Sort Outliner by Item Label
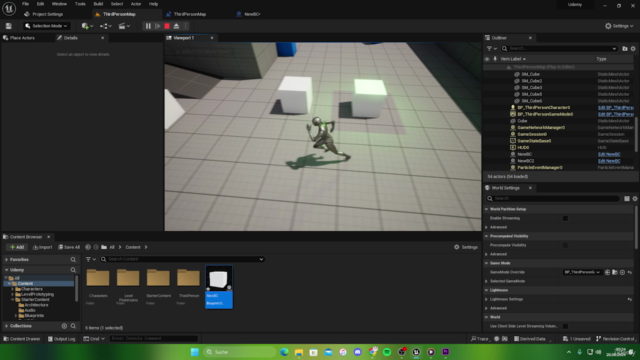 pos(513,59)
